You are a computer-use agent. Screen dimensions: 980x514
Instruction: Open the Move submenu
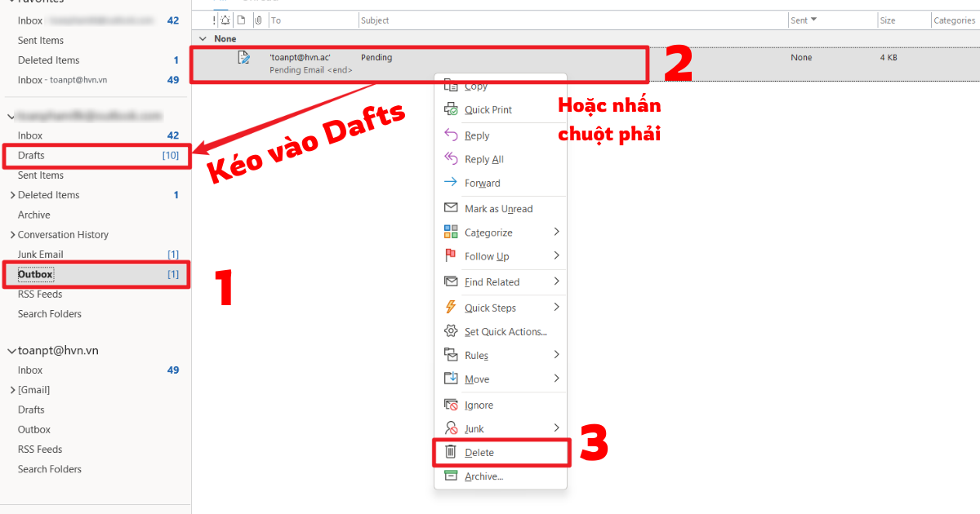(x=499, y=379)
